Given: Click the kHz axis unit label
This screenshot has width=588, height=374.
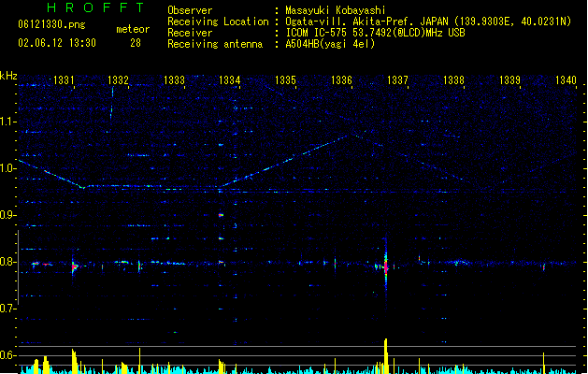Looking at the screenshot, I should [8, 76].
